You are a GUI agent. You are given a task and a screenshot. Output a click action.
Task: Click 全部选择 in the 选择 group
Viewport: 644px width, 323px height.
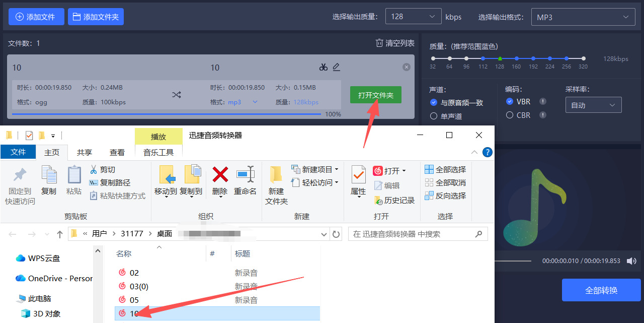click(445, 169)
